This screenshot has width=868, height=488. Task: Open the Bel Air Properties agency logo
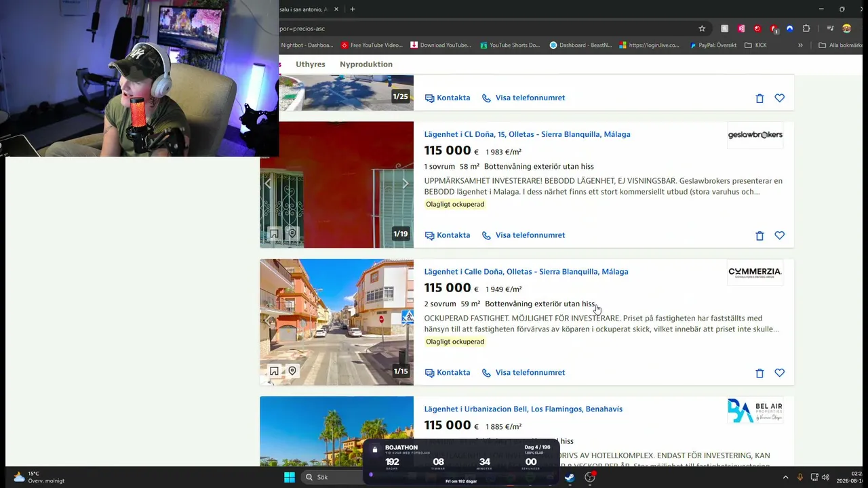coord(755,410)
